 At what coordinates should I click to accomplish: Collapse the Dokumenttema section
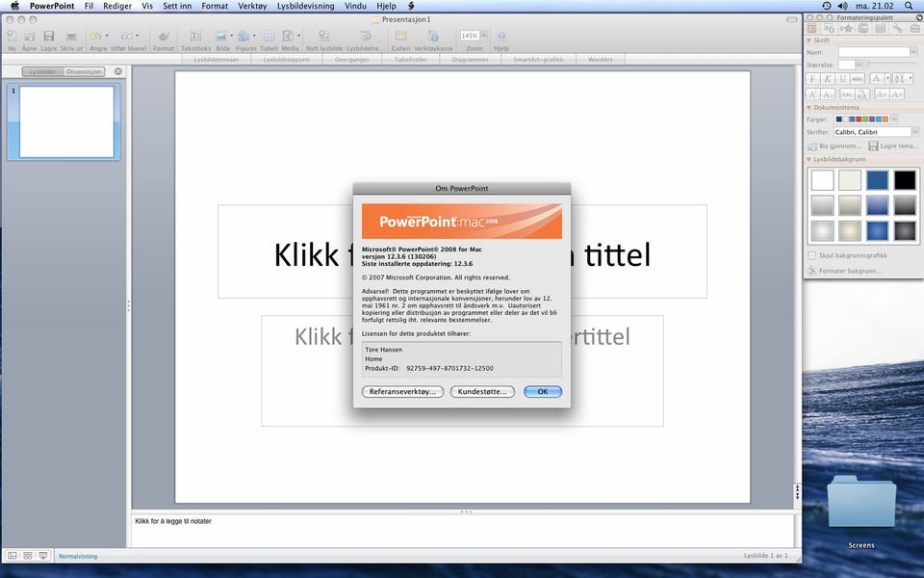tap(808, 107)
